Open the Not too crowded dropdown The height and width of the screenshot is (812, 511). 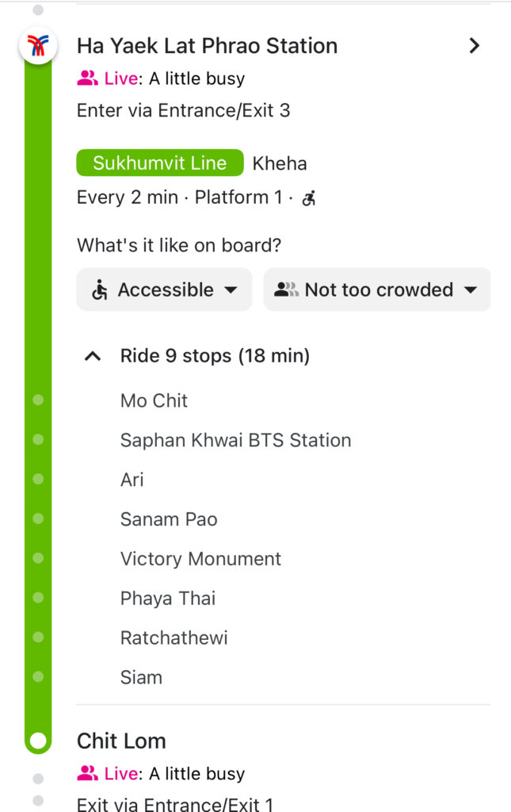point(377,289)
